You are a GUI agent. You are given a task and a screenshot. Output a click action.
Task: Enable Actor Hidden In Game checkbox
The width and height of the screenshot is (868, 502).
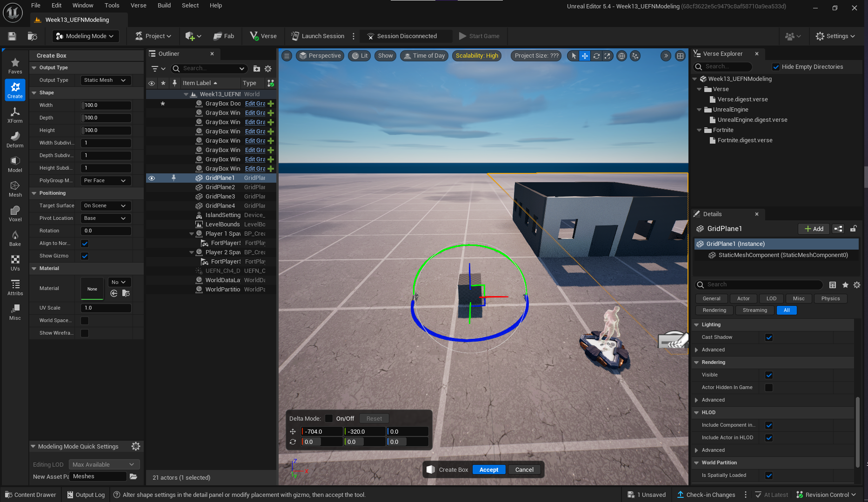pos(769,388)
